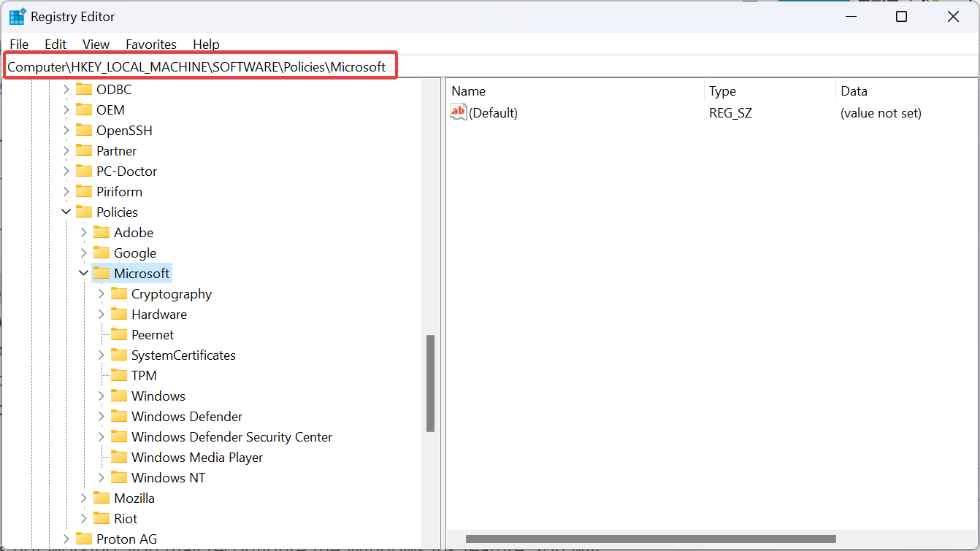Open the Favorites menu

(151, 45)
